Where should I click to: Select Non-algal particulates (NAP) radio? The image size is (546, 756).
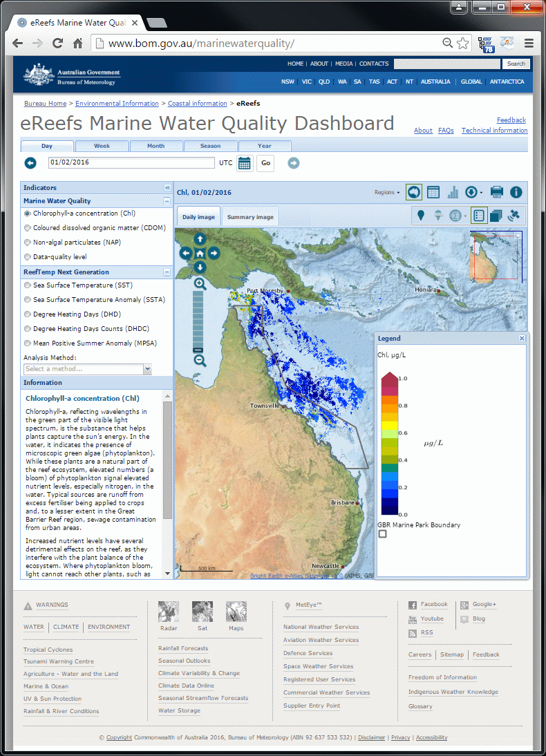[28, 242]
